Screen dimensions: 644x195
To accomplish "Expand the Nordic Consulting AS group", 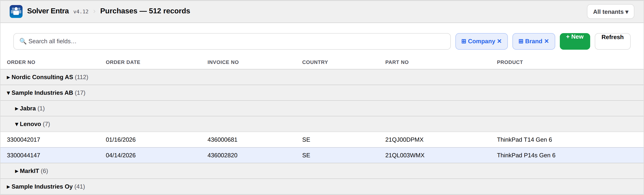I will point(8,77).
